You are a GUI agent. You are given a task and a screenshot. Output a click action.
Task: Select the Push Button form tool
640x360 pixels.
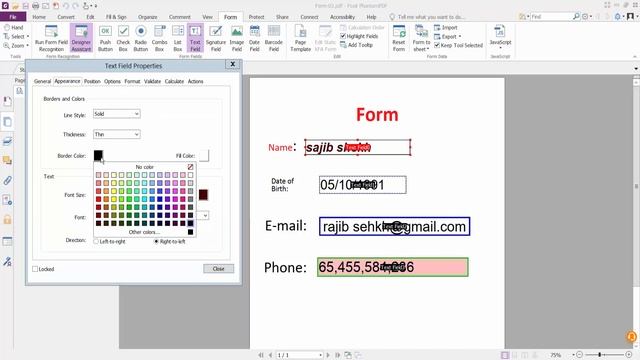click(x=105, y=38)
